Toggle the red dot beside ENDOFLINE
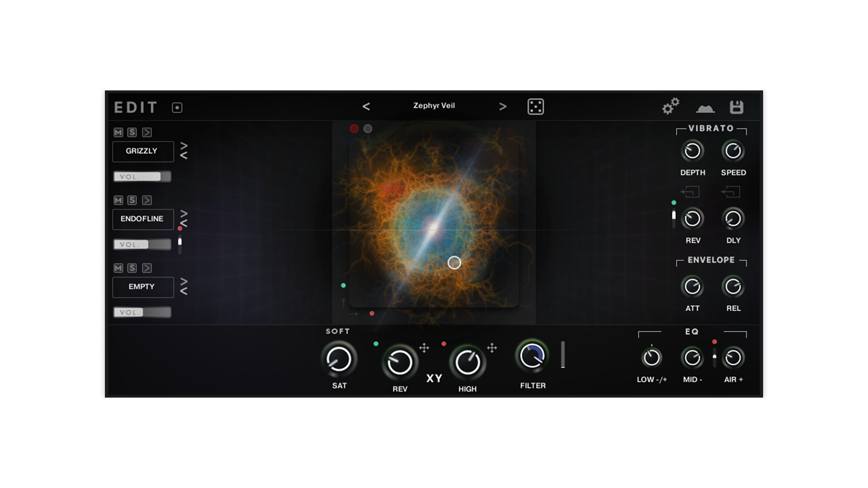 tap(180, 229)
